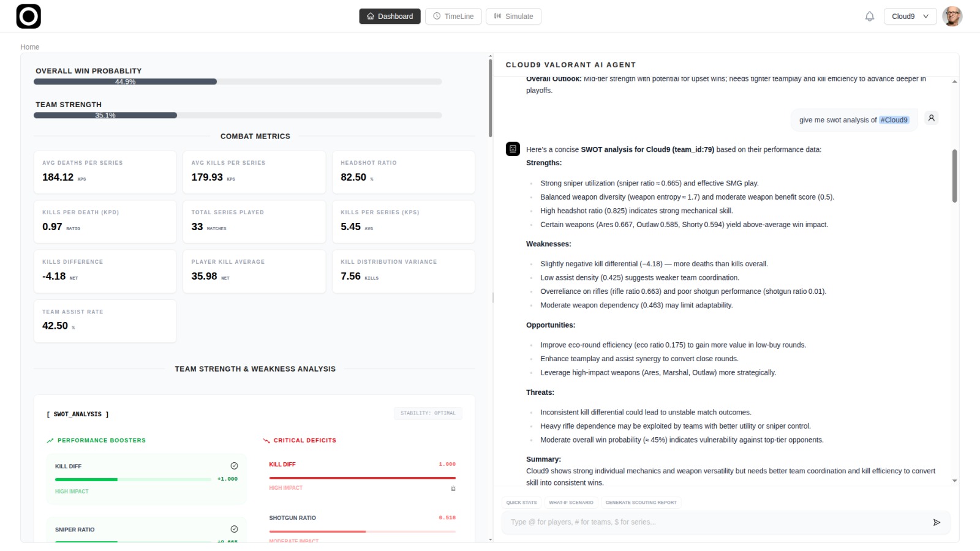Open the notifications bell
Viewport: 980px width, 551px height.
click(870, 17)
